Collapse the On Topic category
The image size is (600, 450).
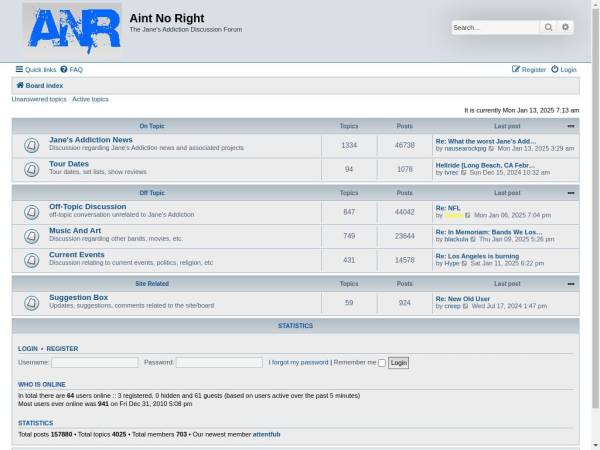(571, 126)
